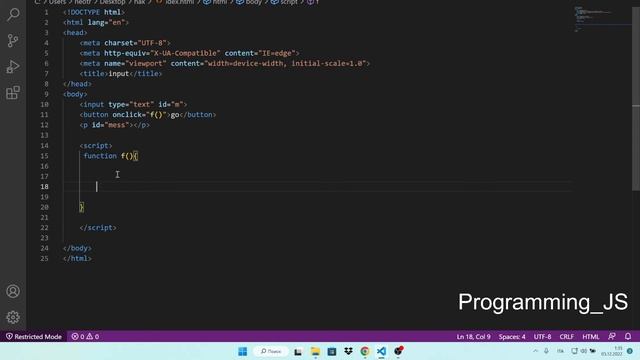Click the meta charset="UTF-8" line

point(125,43)
